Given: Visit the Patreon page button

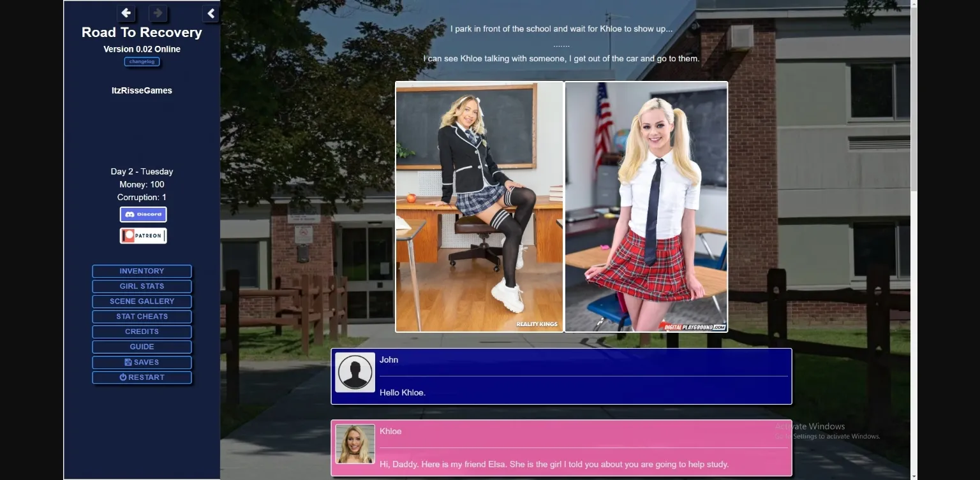Looking at the screenshot, I should pos(143,236).
